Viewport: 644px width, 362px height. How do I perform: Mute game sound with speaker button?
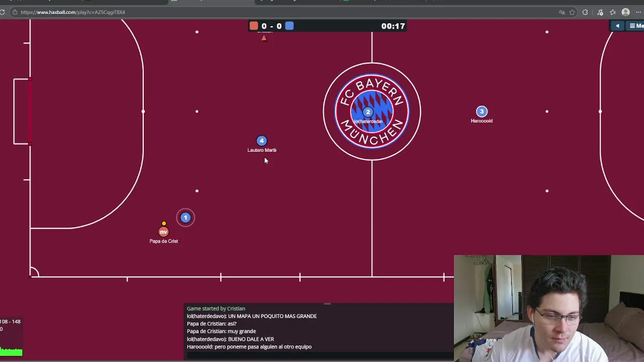617,26
